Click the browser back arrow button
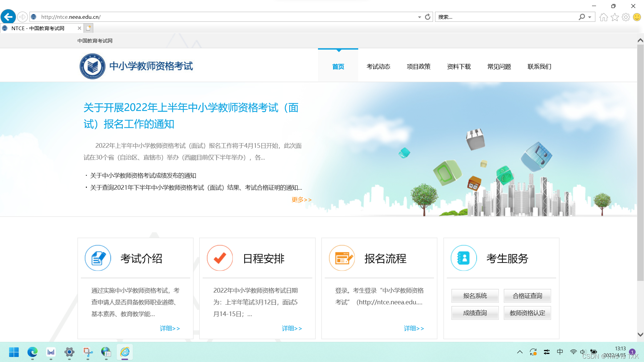 [x=8, y=17]
